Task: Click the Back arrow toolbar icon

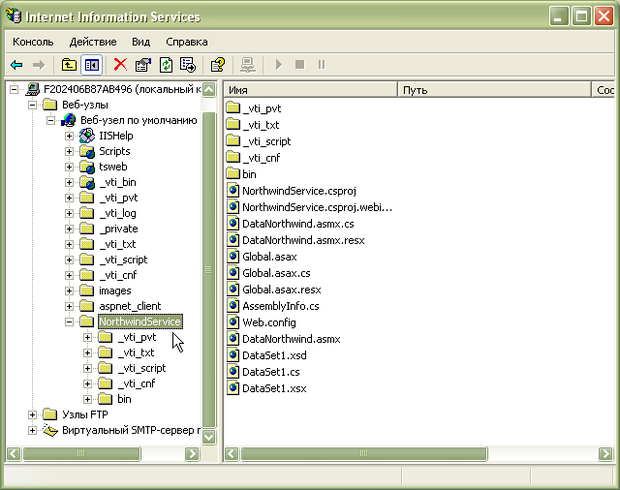Action: click(17, 64)
